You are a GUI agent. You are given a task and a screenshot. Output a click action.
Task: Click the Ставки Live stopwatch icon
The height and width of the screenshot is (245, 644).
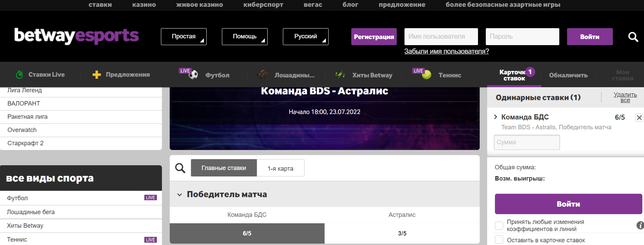coord(20,74)
